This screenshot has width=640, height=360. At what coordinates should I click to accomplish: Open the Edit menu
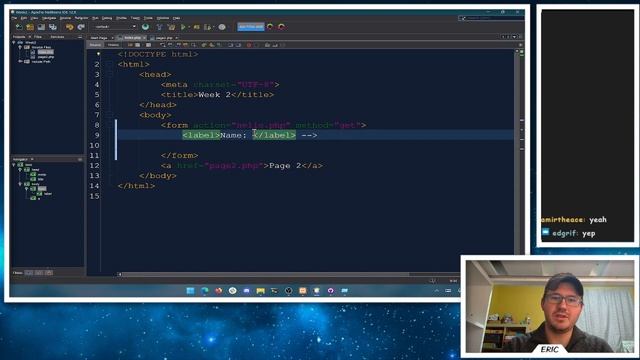24,18
